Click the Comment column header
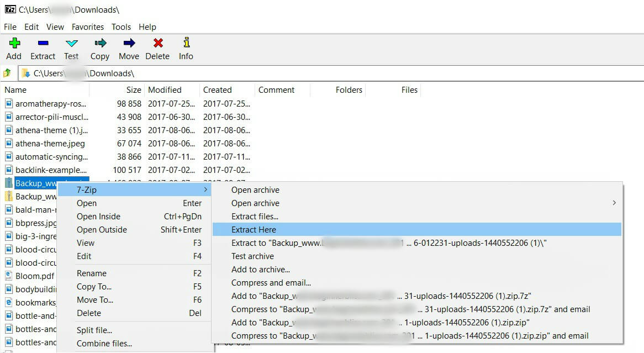The height and width of the screenshot is (353, 644). point(282,89)
